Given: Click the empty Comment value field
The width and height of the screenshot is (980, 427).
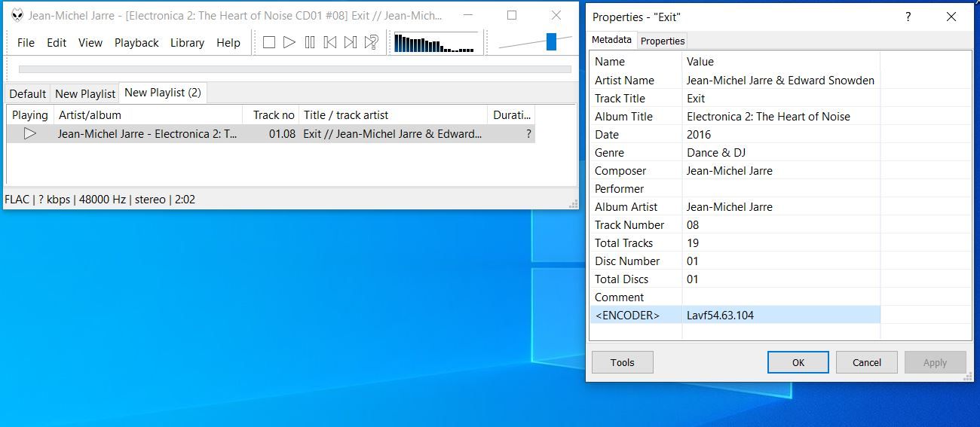Looking at the screenshot, I should pyautogui.click(x=781, y=297).
